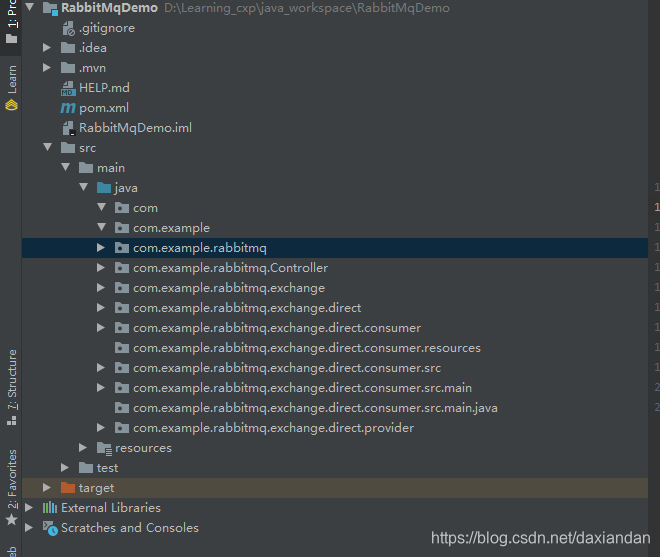Click the test folder icon
The image size is (660, 557).
pyautogui.click(x=86, y=467)
